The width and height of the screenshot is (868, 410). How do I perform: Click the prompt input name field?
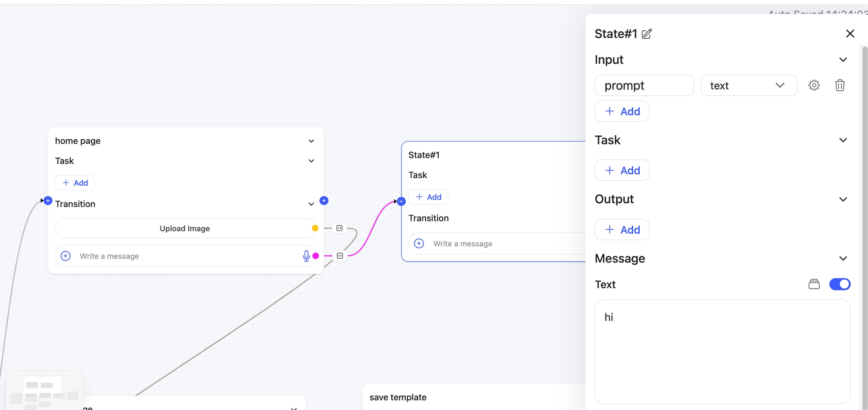tap(644, 86)
